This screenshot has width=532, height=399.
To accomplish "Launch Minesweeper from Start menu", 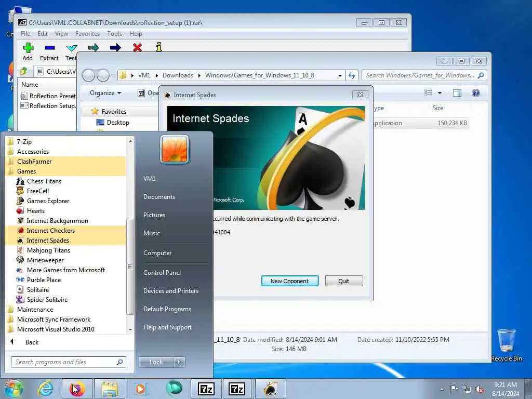I will pyautogui.click(x=45, y=260).
